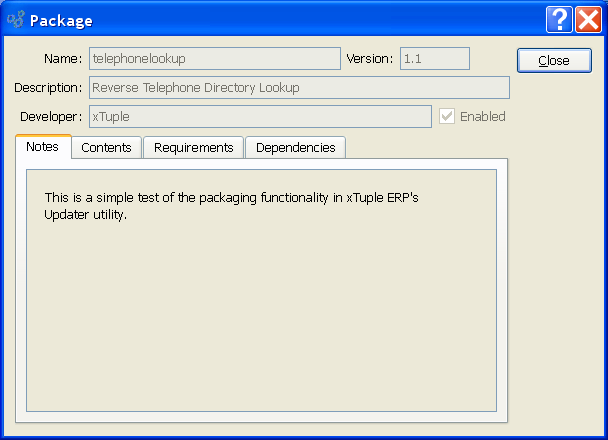Click inside the notes text area
The height and width of the screenshot is (440, 608).
click(x=261, y=290)
